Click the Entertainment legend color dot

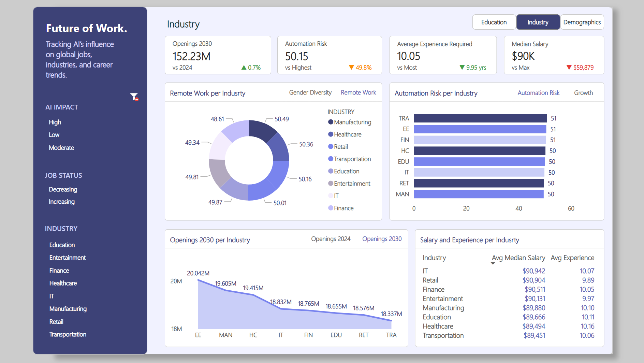331,183
